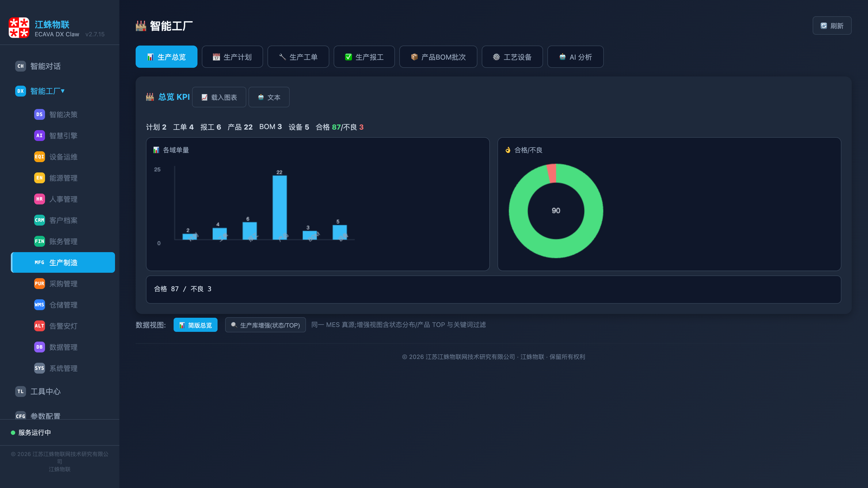Screen dimensions: 868x488
Task: Open the EN 能源管理 module
Action: [63, 178]
